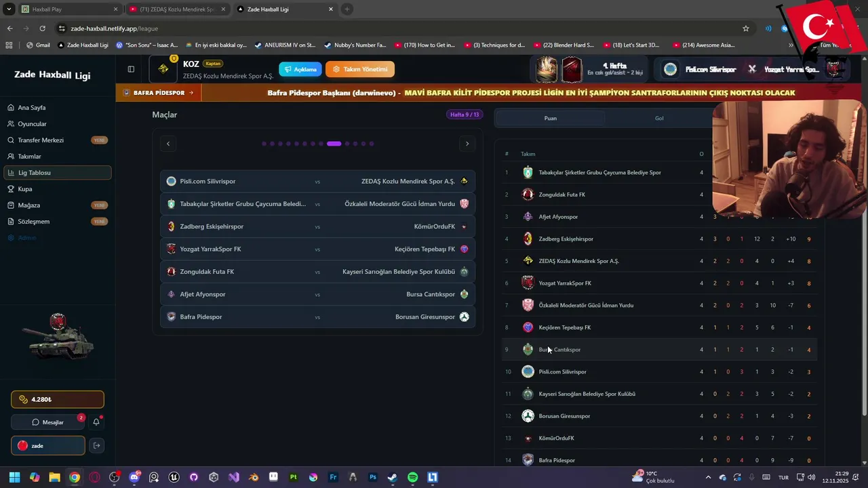The image size is (868, 488).
Task: Select the highlighted current week pagination dot
Action: click(334, 144)
